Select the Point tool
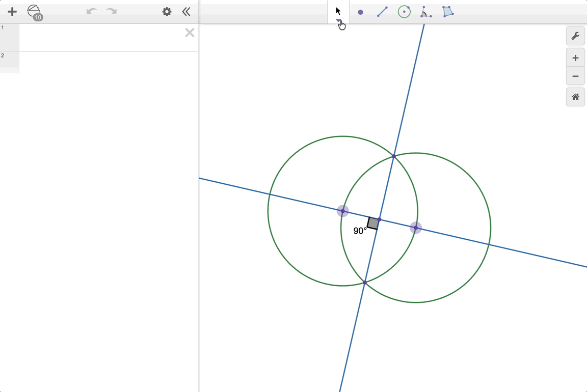 pyautogui.click(x=361, y=12)
